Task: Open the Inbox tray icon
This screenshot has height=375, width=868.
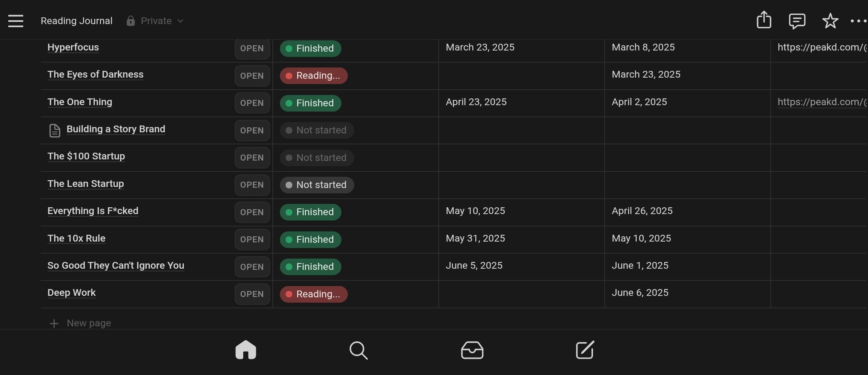Action: (x=472, y=350)
